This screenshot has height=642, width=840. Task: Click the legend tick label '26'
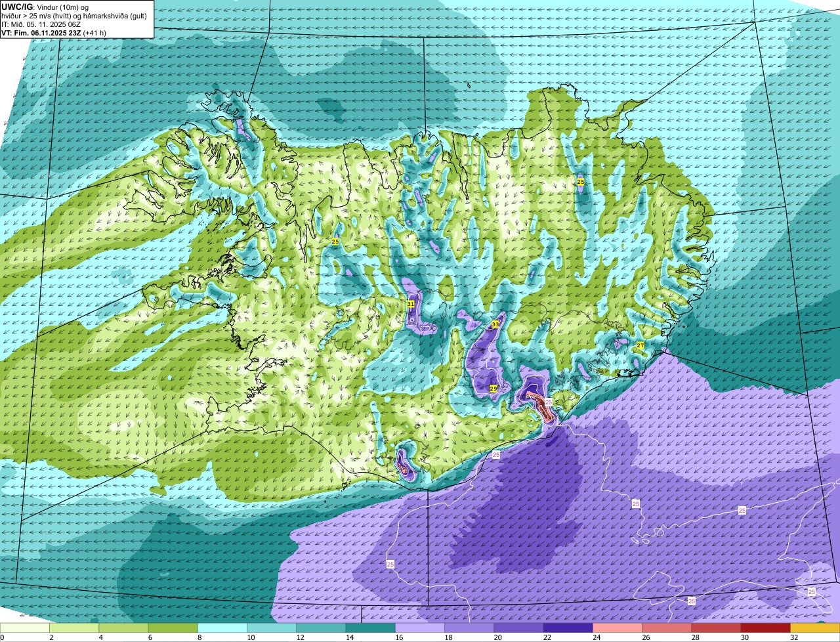click(x=646, y=637)
